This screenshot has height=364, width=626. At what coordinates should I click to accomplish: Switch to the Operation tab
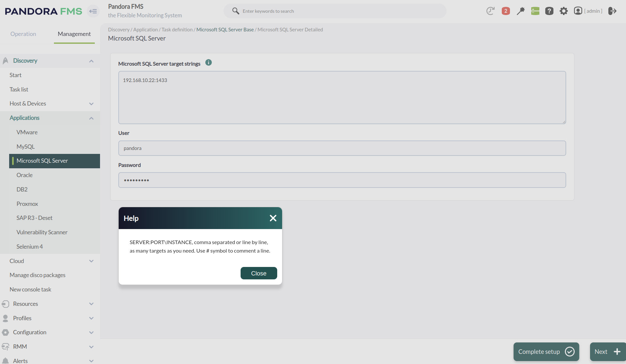23,34
